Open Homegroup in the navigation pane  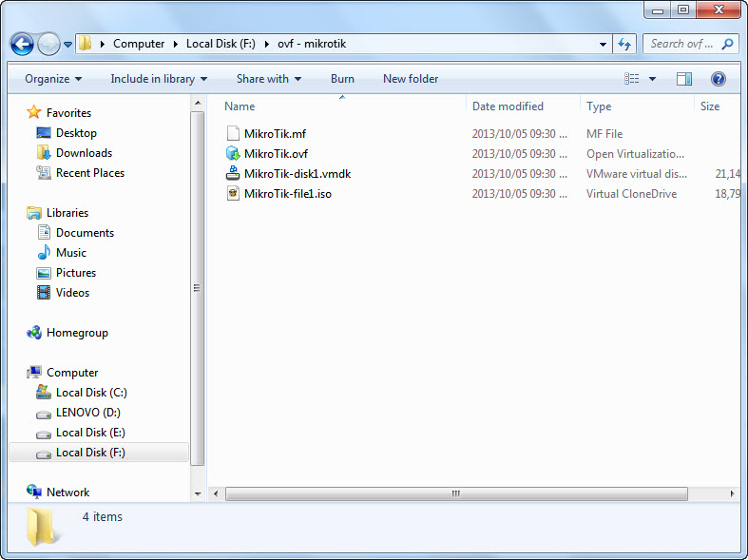pos(76,333)
